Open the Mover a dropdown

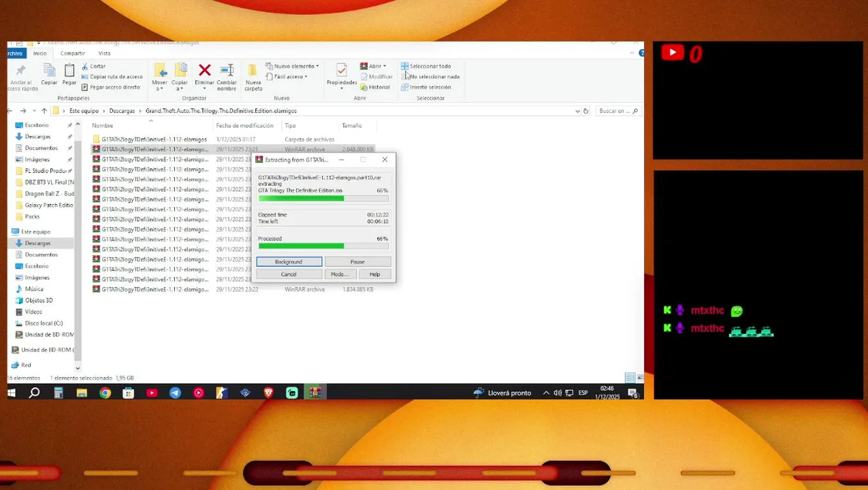tap(159, 77)
